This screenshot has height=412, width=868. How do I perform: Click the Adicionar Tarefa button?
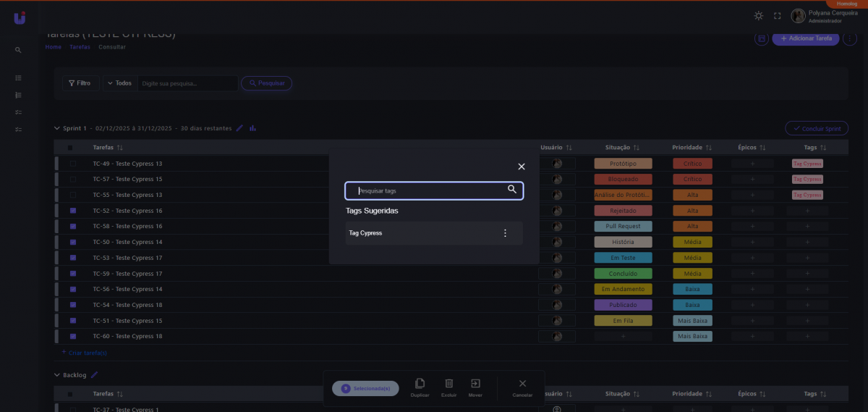tap(805, 38)
